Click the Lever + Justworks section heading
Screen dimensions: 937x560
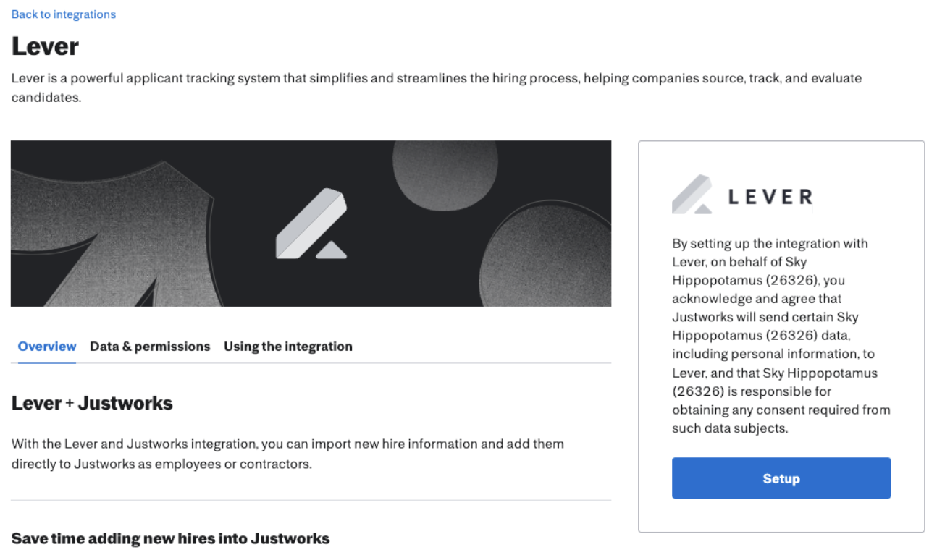91,403
